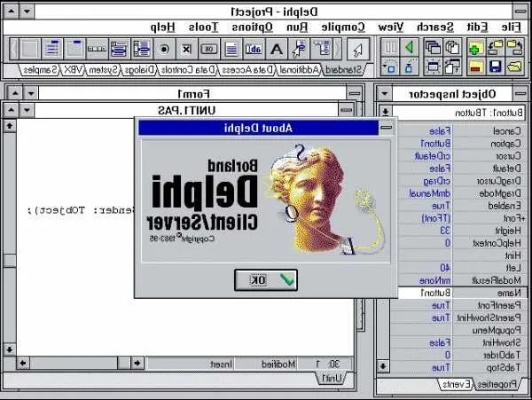Select the ComboBox component icon

pyautogui.click(x=119, y=49)
